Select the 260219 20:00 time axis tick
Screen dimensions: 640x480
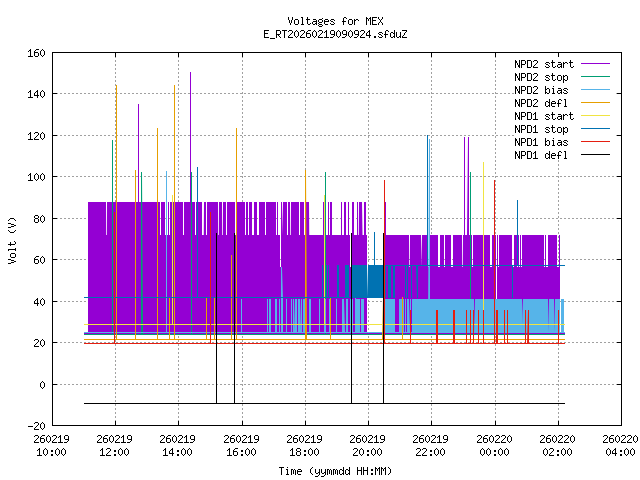click(x=368, y=445)
